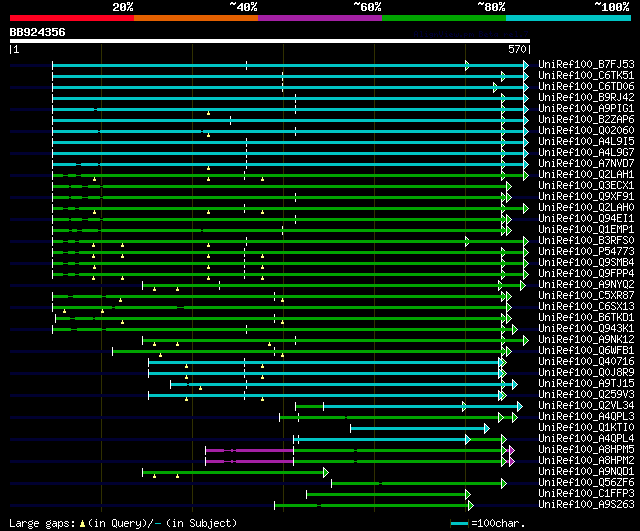Click the UniRef100_A9NK12 label

click(x=586, y=340)
